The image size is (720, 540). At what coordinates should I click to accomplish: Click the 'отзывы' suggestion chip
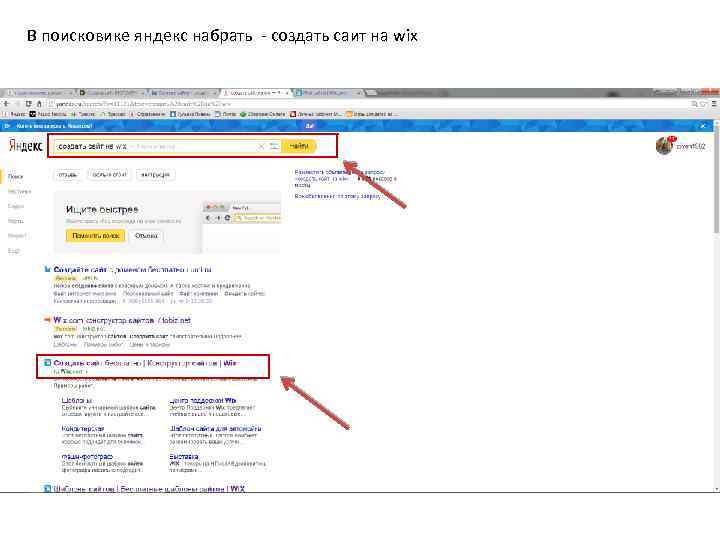pyautogui.click(x=68, y=174)
